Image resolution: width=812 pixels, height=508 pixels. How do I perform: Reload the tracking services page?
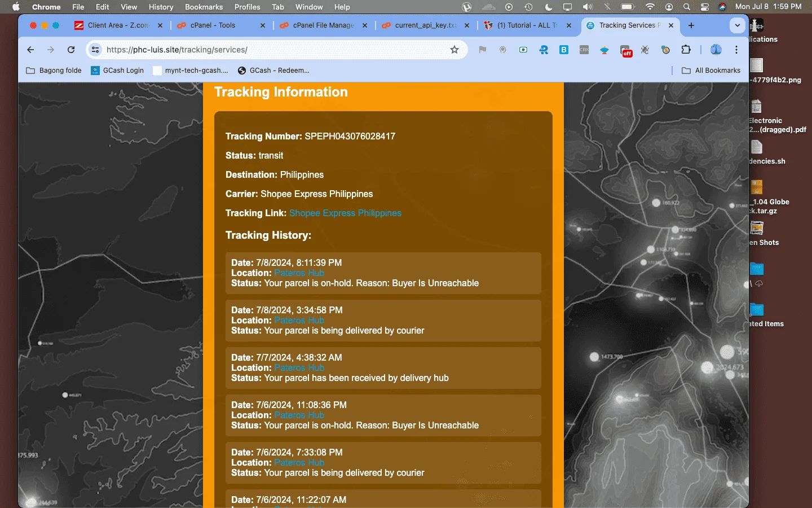point(71,50)
